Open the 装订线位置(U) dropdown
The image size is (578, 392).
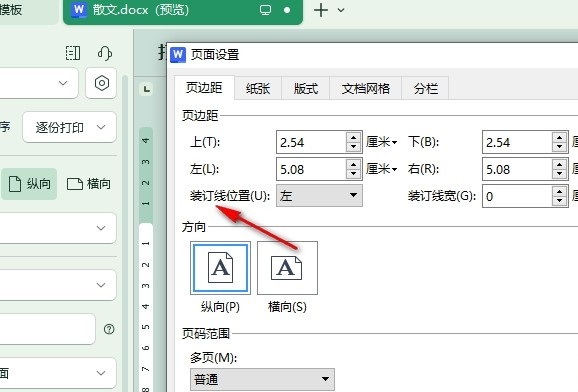click(319, 195)
